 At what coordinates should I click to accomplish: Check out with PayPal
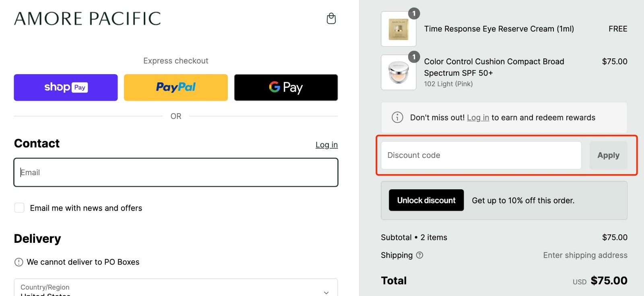tap(175, 87)
